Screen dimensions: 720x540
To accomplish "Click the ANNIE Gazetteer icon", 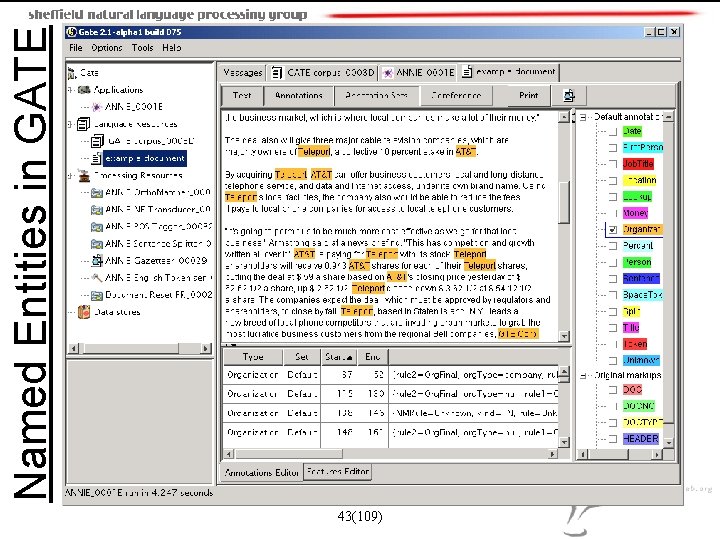I will [97, 261].
